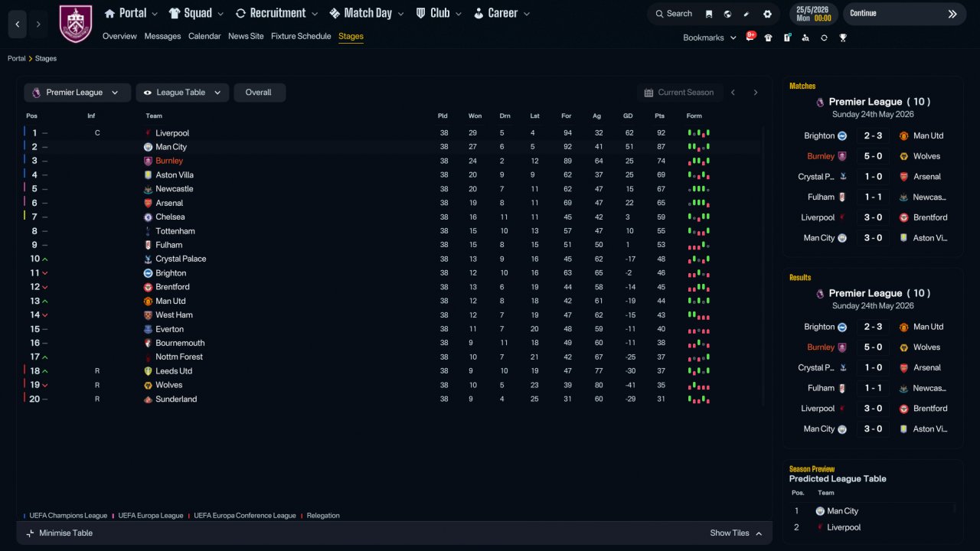Open the Portal menu
The image size is (980, 551).
coord(131,13)
